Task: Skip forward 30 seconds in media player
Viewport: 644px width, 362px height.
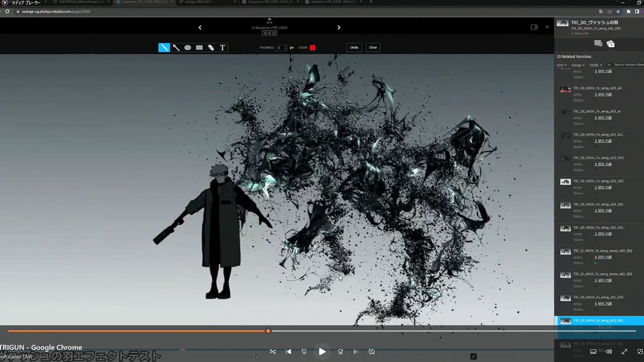Action: pyautogui.click(x=340, y=352)
